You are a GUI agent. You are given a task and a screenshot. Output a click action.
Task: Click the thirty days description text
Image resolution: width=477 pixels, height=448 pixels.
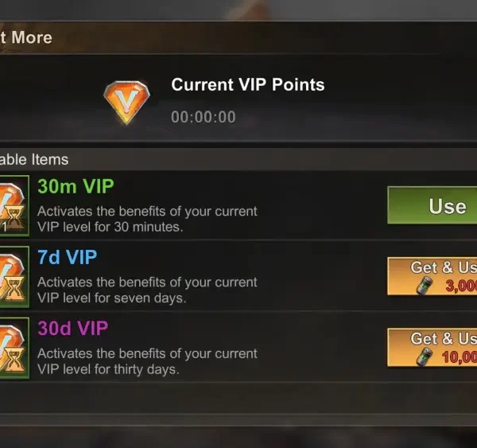[x=147, y=361]
